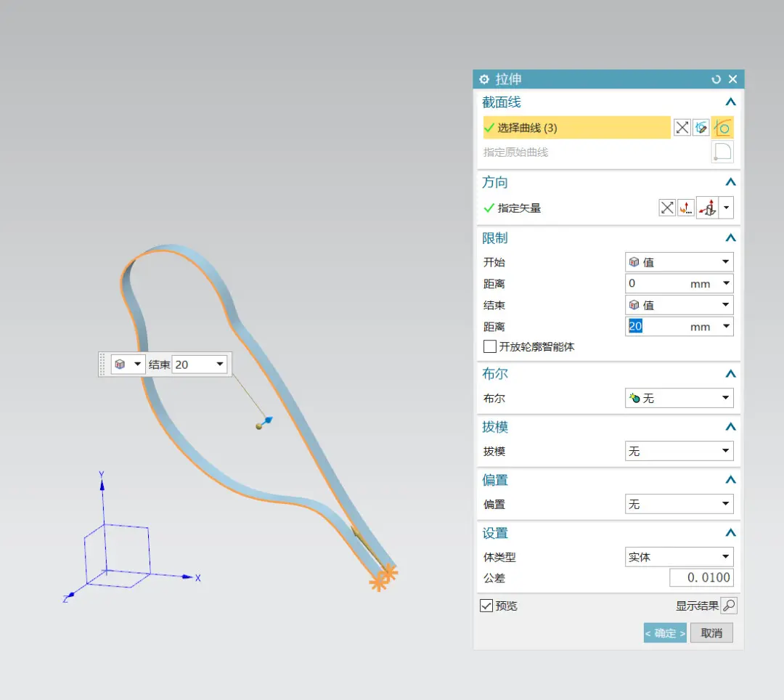Open the end distance options arrow
The image size is (784, 700).
pos(726,327)
